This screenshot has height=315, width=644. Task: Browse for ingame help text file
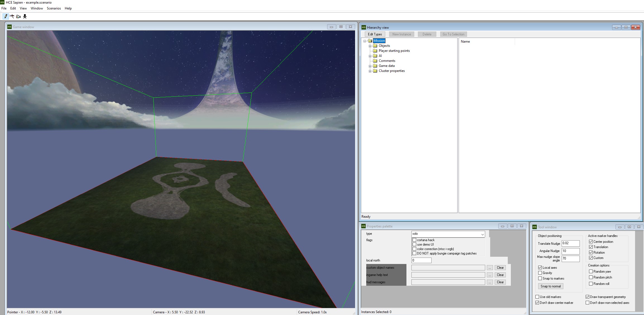pyautogui.click(x=490, y=275)
